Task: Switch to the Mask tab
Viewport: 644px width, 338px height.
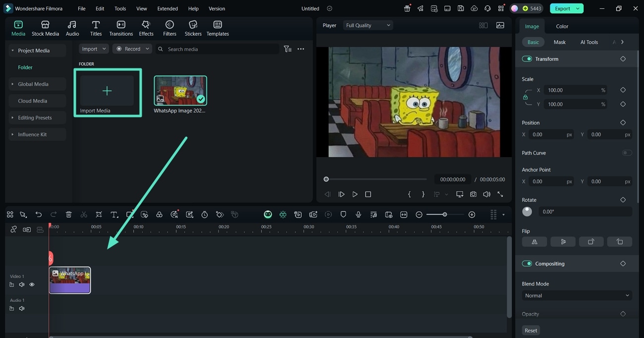Action: point(559,42)
